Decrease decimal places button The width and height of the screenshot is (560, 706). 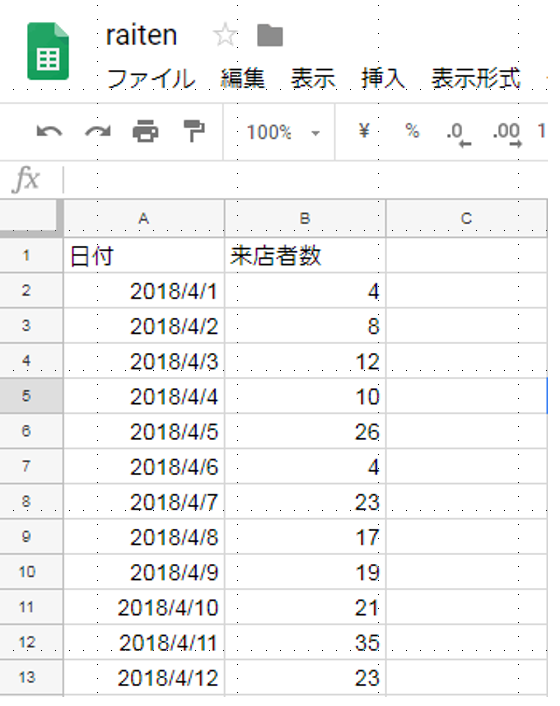[x=459, y=134]
